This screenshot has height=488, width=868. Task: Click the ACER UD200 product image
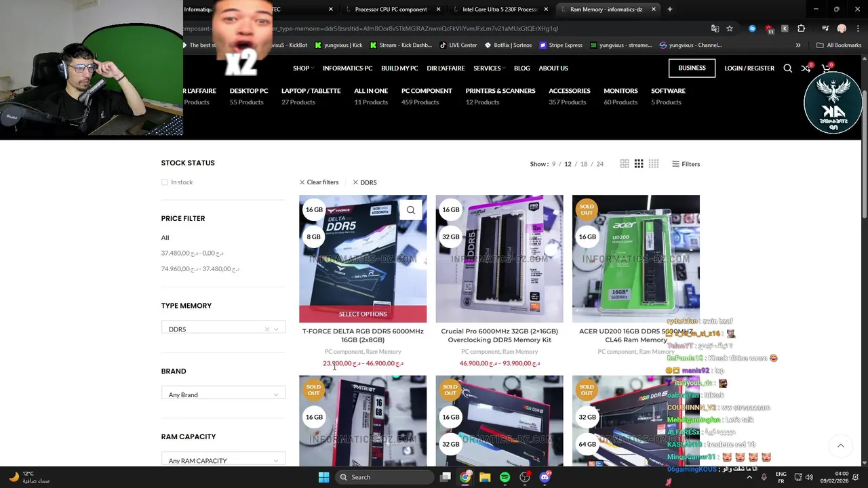pyautogui.click(x=635, y=259)
